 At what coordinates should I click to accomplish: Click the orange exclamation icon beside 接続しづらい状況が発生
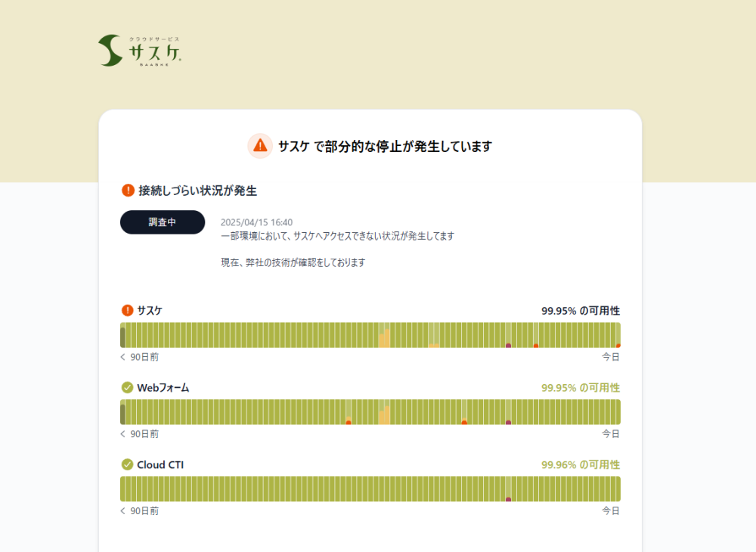[x=128, y=191]
